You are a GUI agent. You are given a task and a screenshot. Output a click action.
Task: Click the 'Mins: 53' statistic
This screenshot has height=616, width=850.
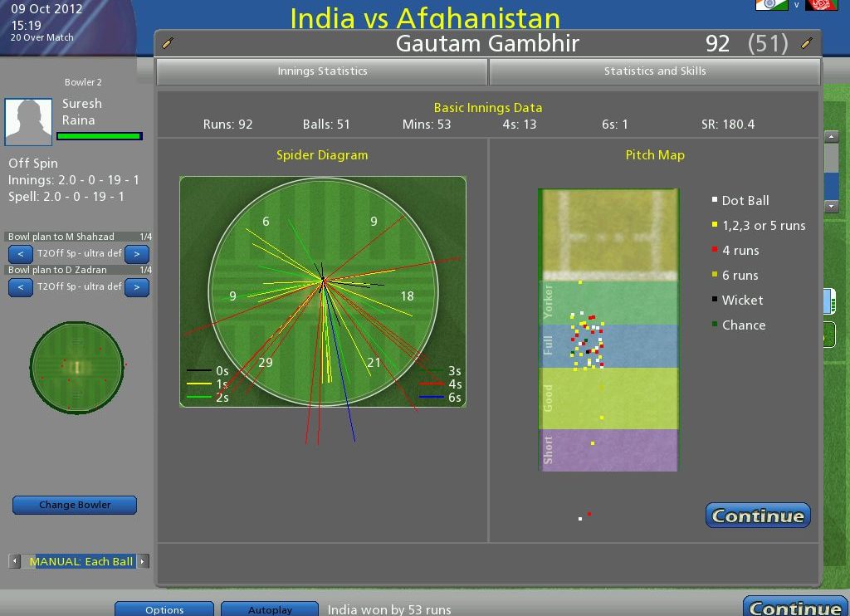pos(427,125)
